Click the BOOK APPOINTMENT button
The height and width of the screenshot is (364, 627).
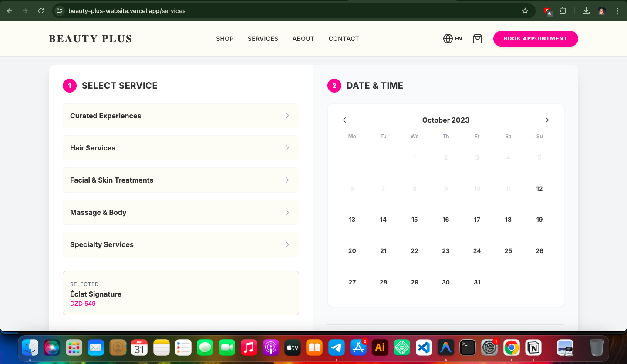pos(536,39)
